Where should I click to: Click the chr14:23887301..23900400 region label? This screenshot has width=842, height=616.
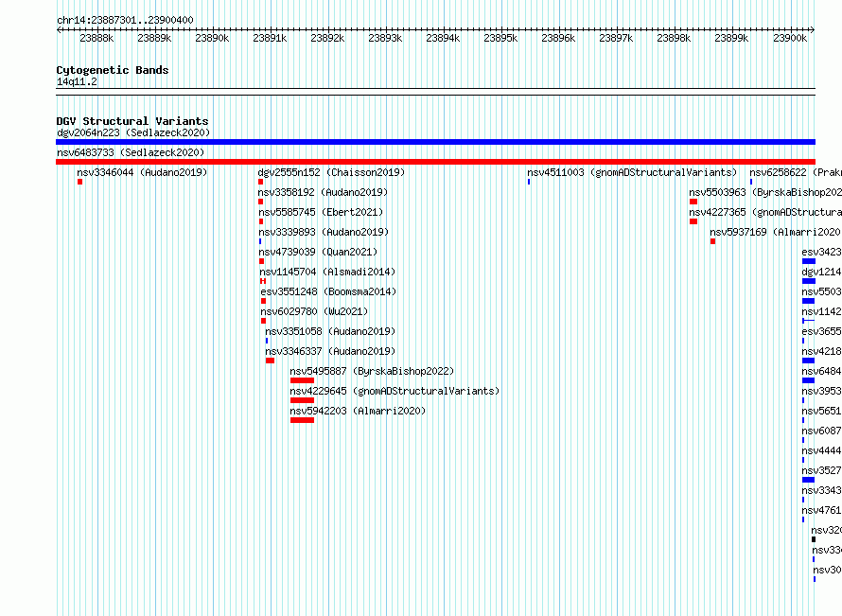[x=125, y=20]
